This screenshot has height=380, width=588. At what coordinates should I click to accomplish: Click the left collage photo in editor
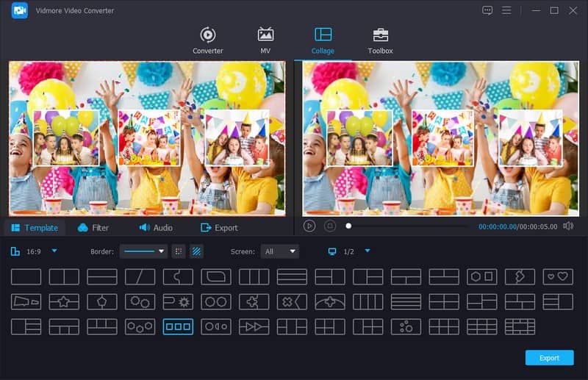click(x=66, y=137)
